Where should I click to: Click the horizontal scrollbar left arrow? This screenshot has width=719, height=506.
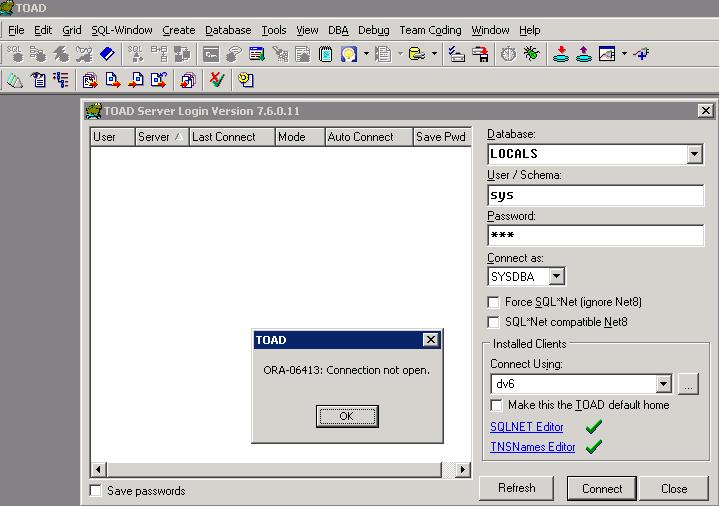click(x=99, y=469)
